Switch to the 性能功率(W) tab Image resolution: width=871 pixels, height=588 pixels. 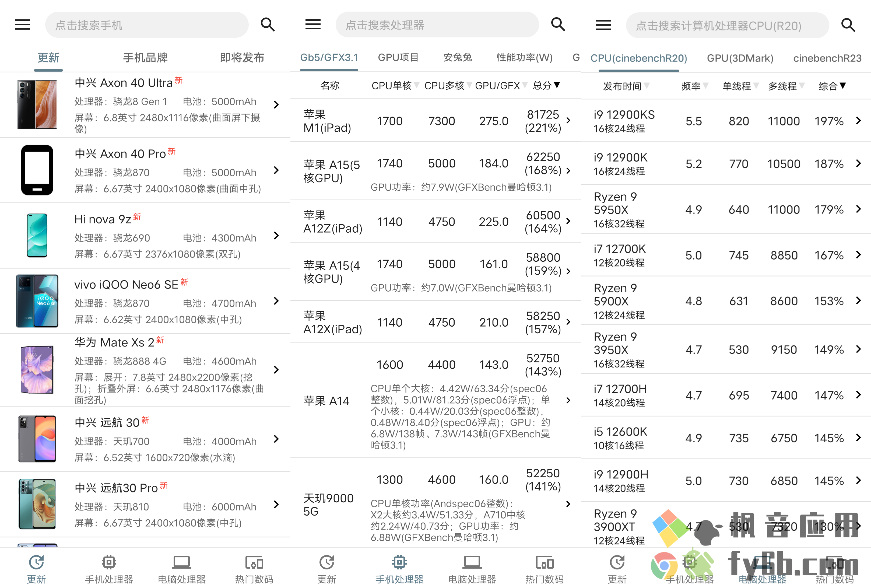click(525, 57)
